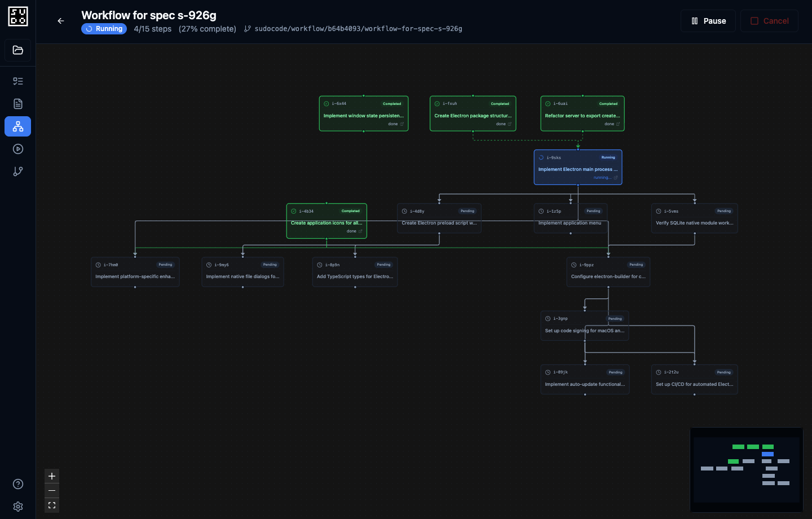Select the tasks checklist icon in the sidebar
812x519 pixels.
(17, 81)
